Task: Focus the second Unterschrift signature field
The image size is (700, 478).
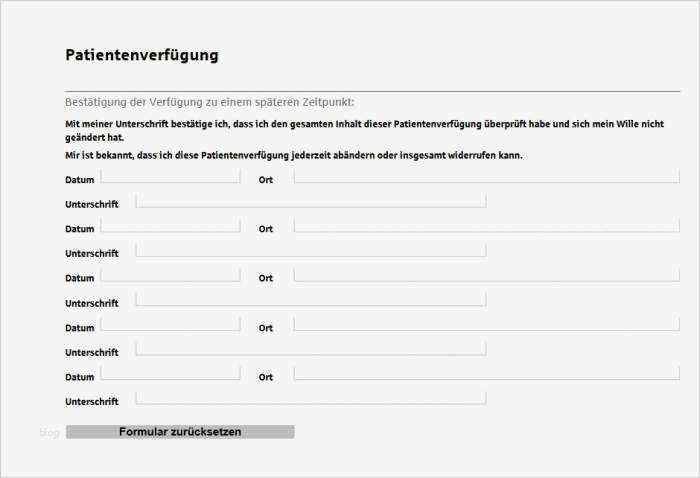Action: pyautogui.click(x=310, y=251)
